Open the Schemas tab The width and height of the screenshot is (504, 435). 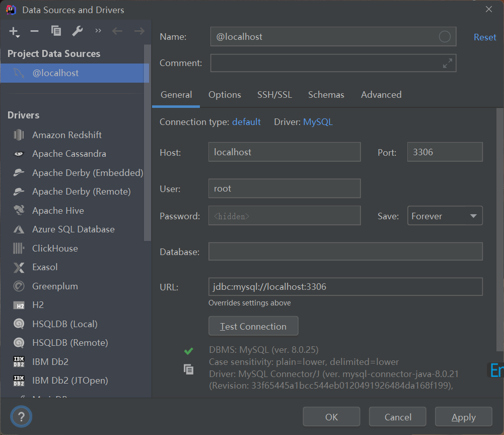point(326,95)
